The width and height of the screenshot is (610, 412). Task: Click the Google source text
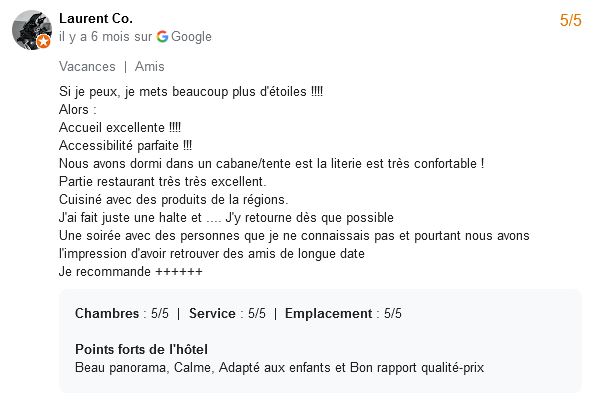(191, 37)
